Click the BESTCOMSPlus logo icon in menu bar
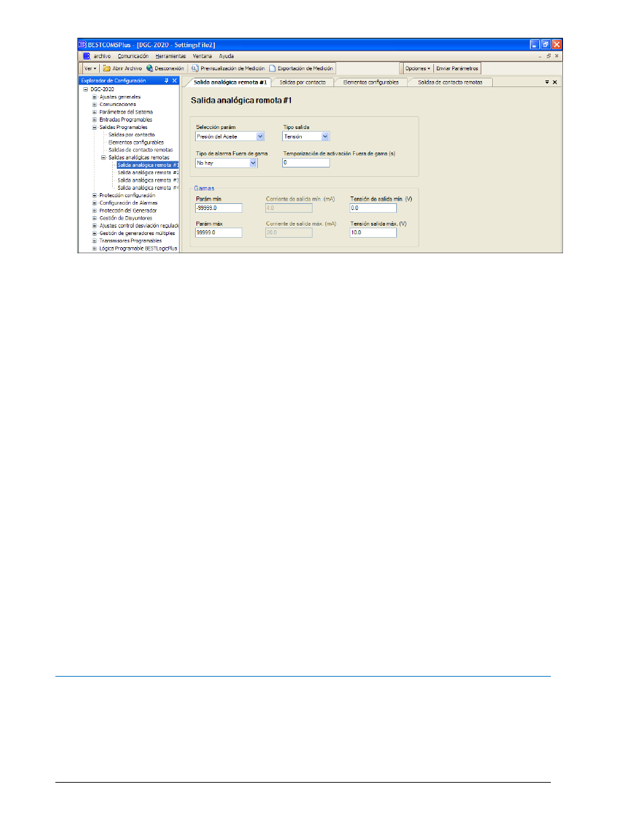The width and height of the screenshot is (644, 834). coord(86,56)
